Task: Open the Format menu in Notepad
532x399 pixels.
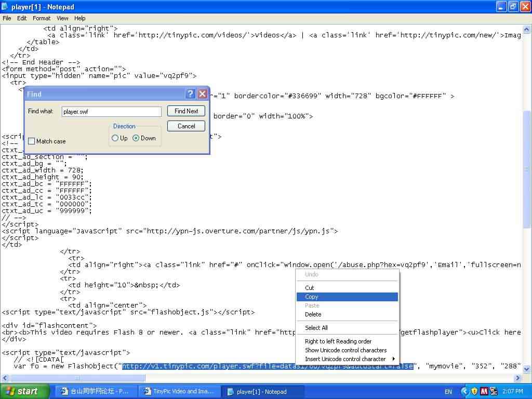Action: click(42, 18)
